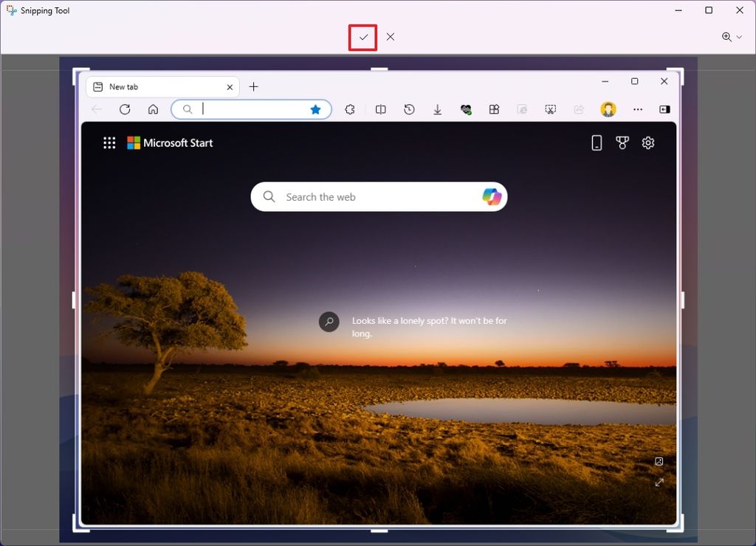Toggle the favorite star in the address bar
The height and width of the screenshot is (546, 756).
315,108
